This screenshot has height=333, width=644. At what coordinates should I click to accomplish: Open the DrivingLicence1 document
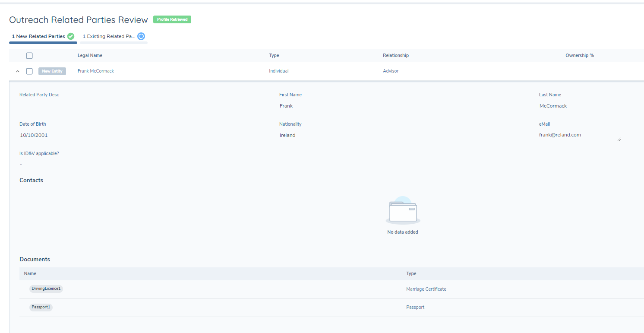[46, 289]
